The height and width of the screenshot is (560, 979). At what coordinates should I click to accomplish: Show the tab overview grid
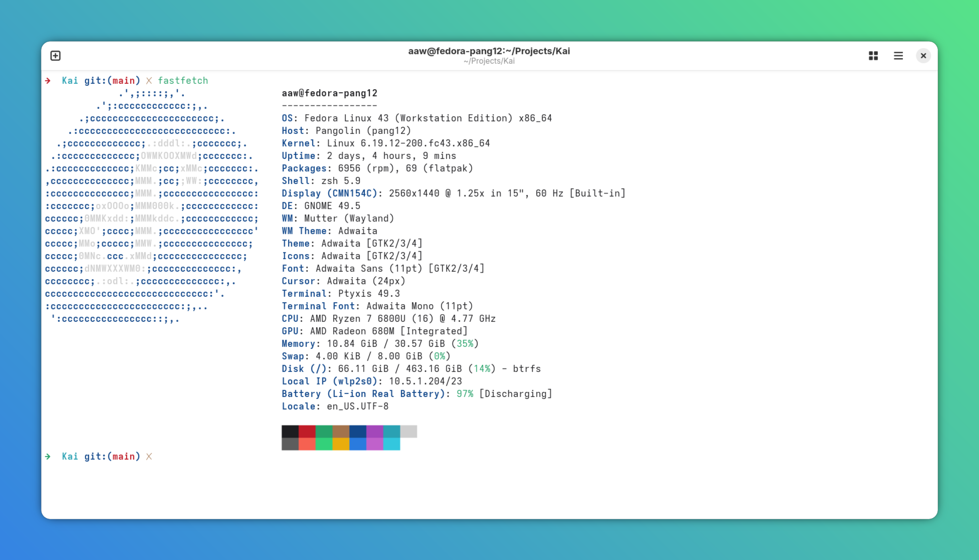[873, 56]
